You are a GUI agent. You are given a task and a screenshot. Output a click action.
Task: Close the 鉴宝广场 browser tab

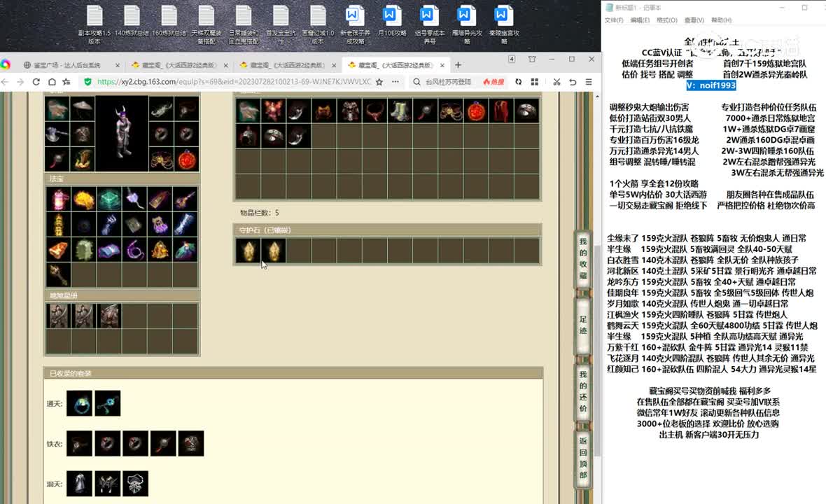point(117,65)
